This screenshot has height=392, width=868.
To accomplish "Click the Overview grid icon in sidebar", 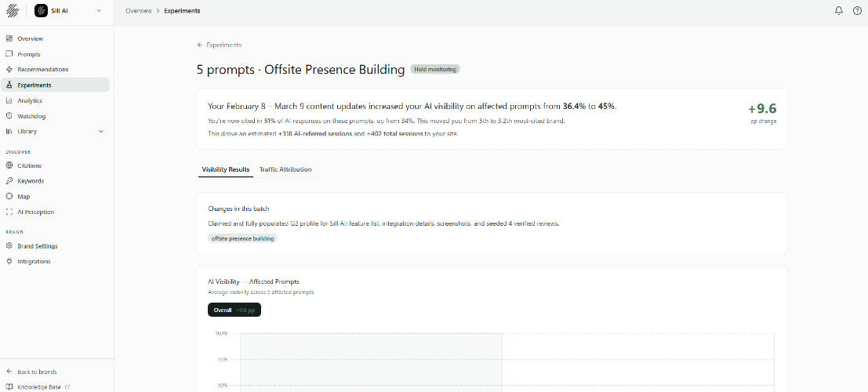I will (9, 38).
